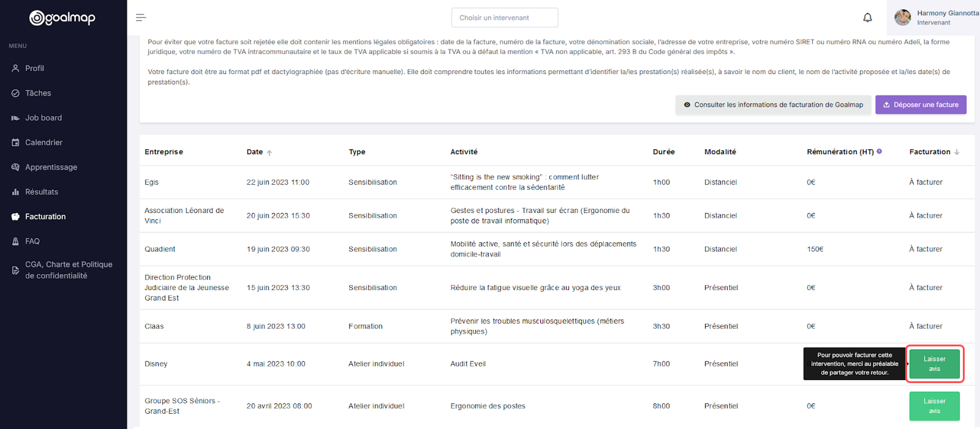The width and height of the screenshot is (980, 429).
Task: Toggle the hamburger sidebar menu icon
Action: click(x=141, y=18)
